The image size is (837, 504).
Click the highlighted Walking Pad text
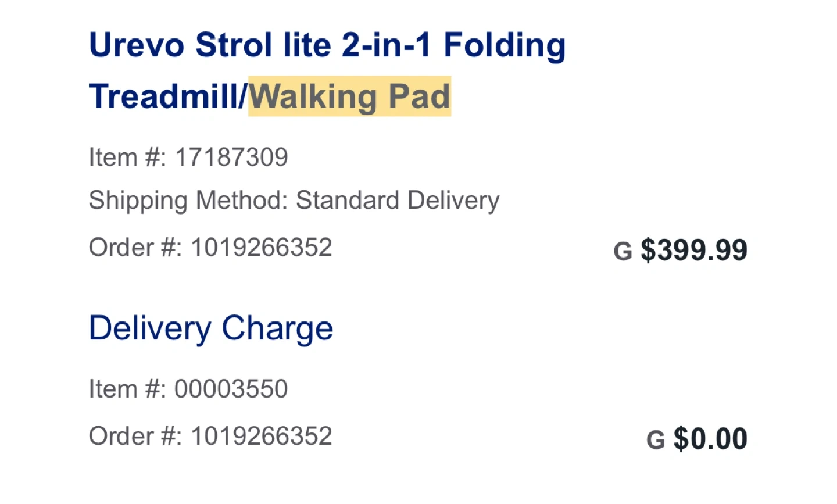click(x=350, y=96)
